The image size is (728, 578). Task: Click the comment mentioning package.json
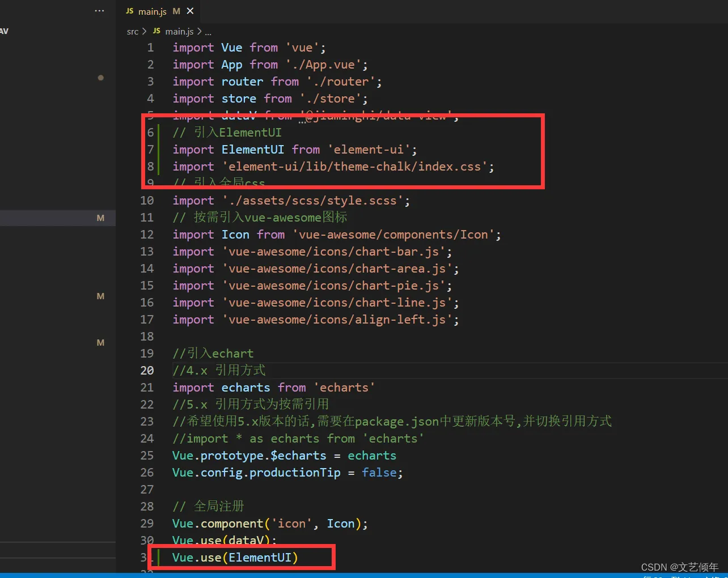pos(392,422)
